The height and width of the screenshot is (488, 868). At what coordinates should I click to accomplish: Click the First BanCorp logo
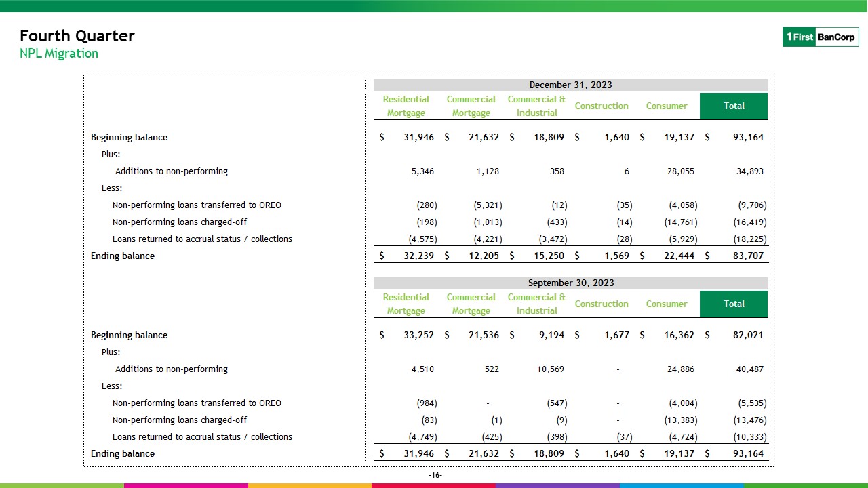(820, 37)
